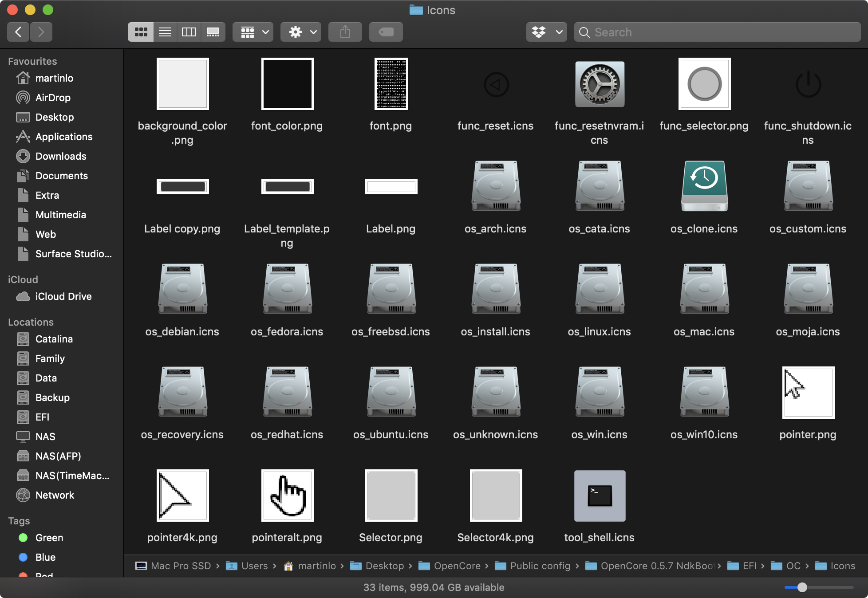
Task: Switch to gallery view mode
Action: tap(213, 32)
